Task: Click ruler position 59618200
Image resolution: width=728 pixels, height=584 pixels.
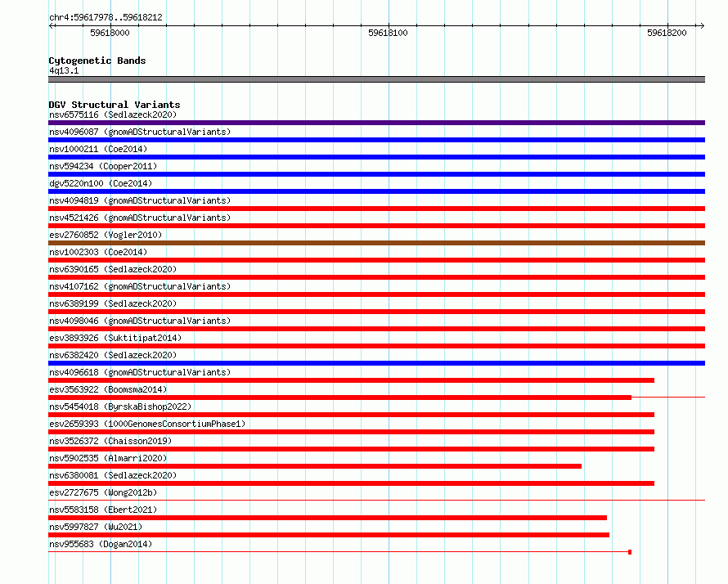Action: (667, 33)
